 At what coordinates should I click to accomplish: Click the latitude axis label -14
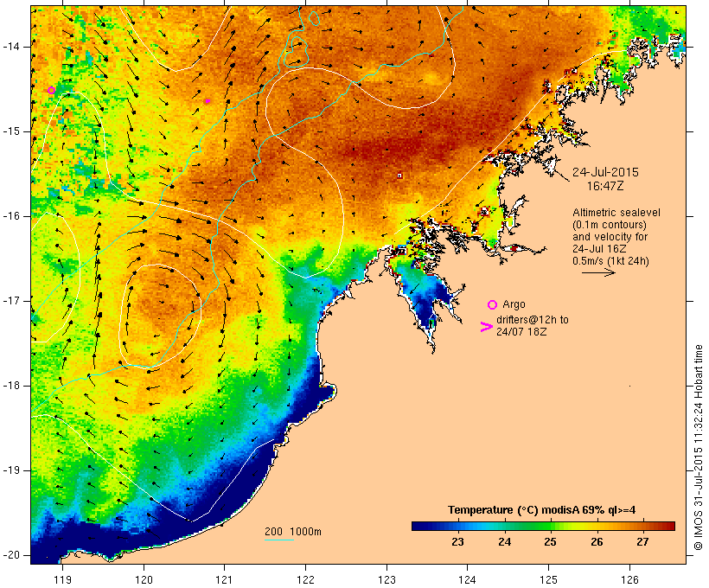10,47
